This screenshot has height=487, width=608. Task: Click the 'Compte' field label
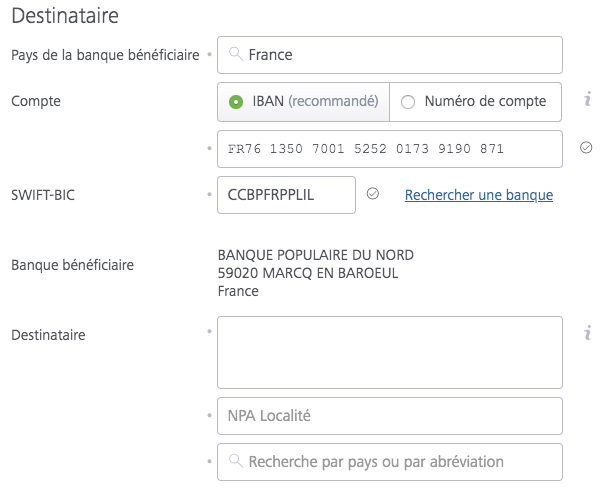click(x=35, y=101)
